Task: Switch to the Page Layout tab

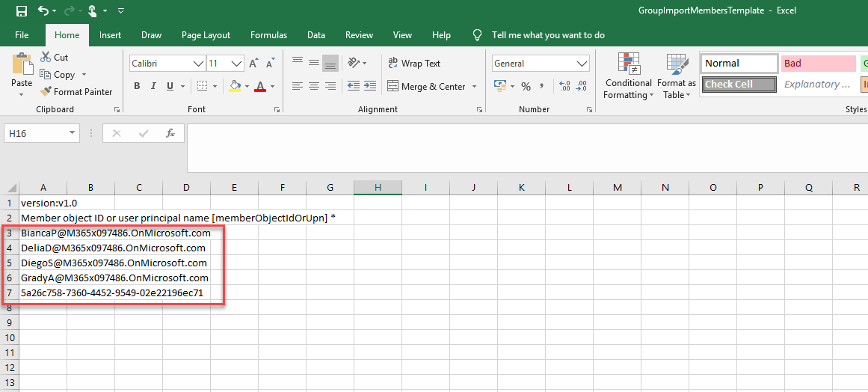Action: [206, 35]
